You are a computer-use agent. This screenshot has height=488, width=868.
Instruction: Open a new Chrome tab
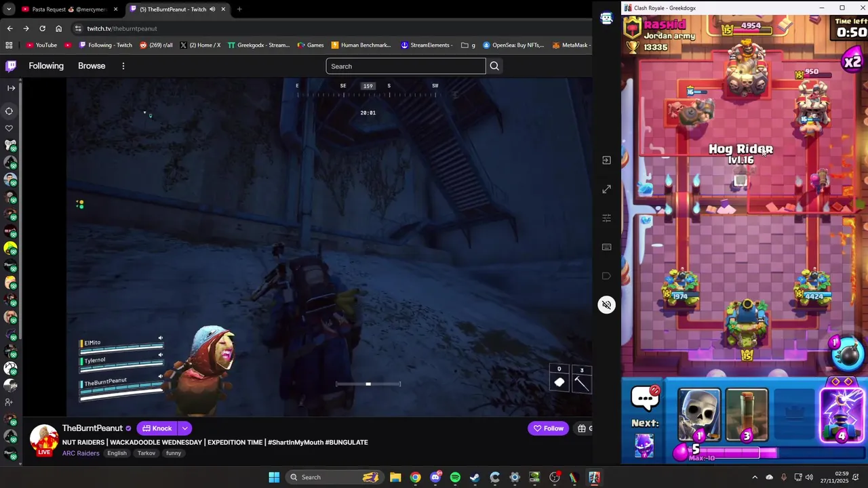coord(239,9)
